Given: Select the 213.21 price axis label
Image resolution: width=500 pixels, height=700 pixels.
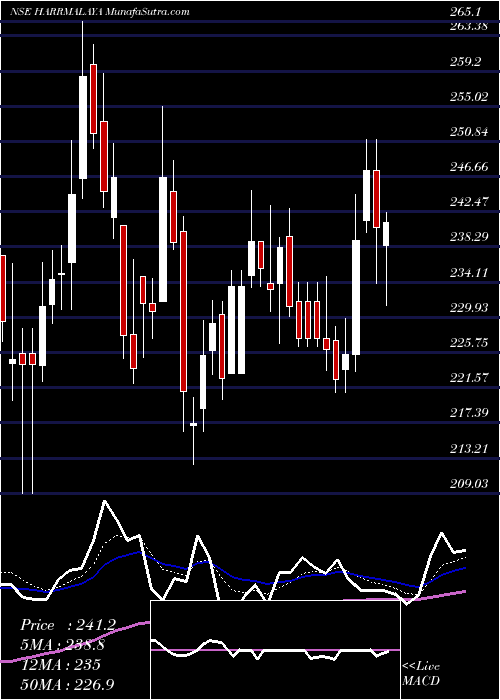Looking at the screenshot, I should pos(469,448).
